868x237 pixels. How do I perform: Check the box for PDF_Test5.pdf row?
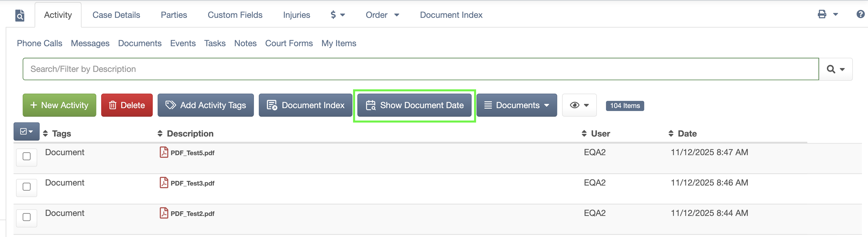[27, 156]
